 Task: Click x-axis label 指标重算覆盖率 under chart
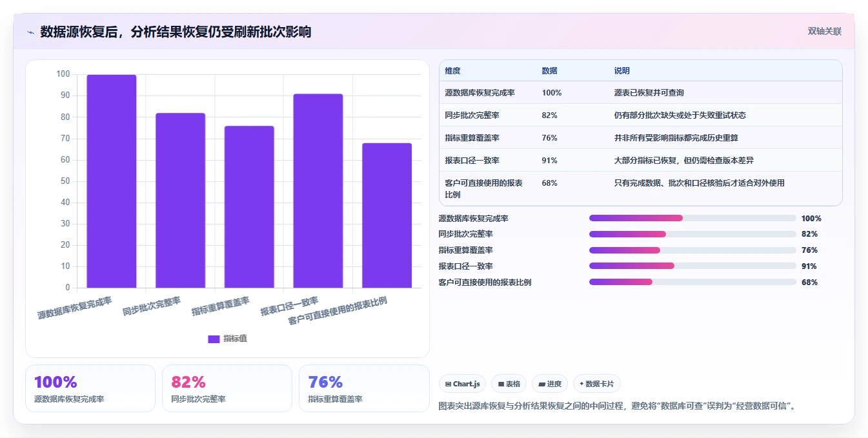tap(221, 306)
